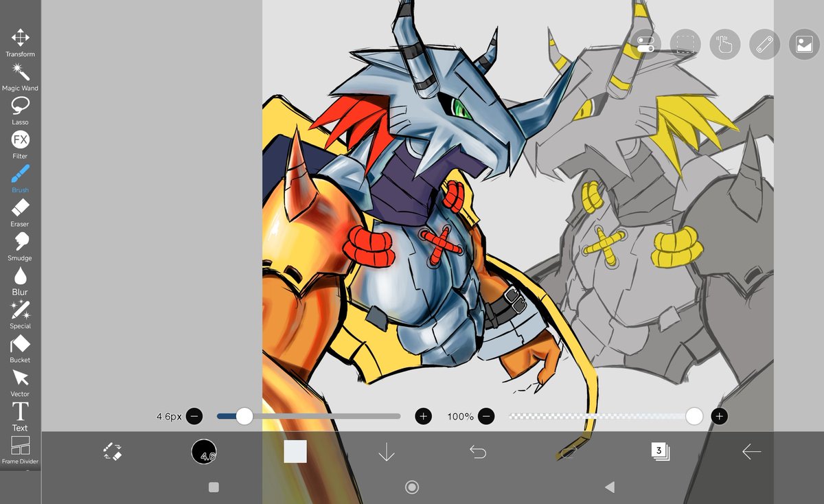Increase opacity with plus button
The image size is (824, 504).
[719, 416]
